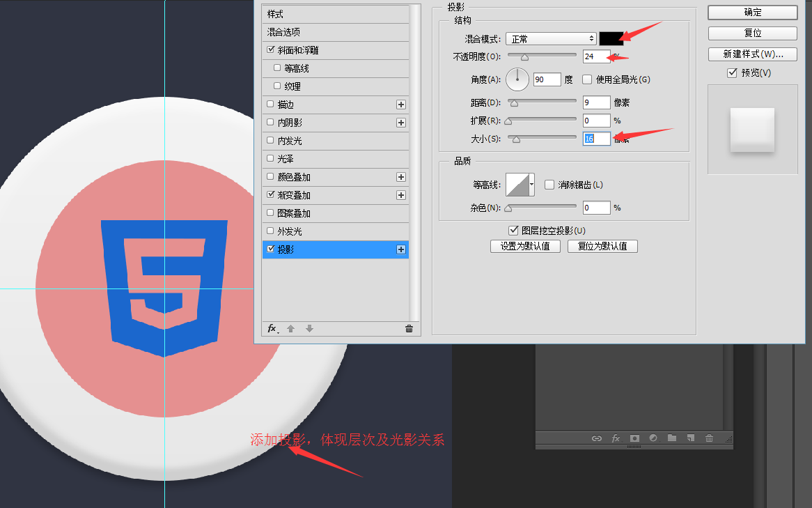This screenshot has width=812, height=508.
Task: Toggle the 预览 preview checkbox
Action: point(732,72)
